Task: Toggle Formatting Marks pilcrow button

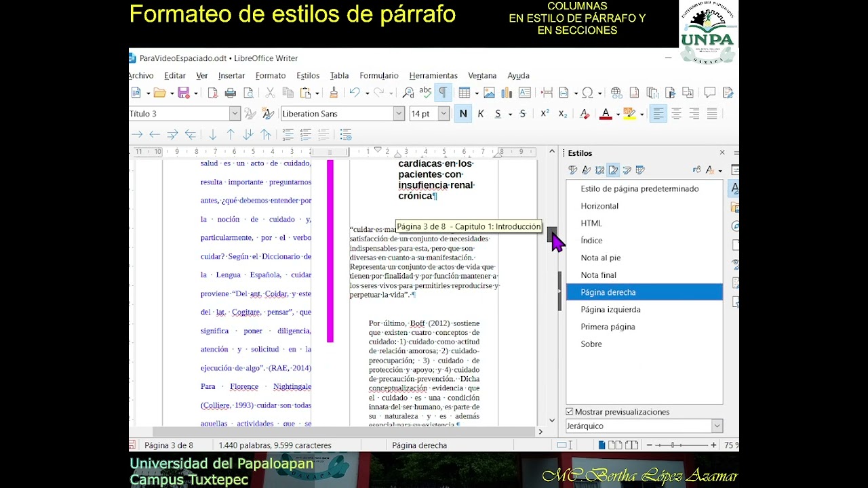Action: (443, 93)
